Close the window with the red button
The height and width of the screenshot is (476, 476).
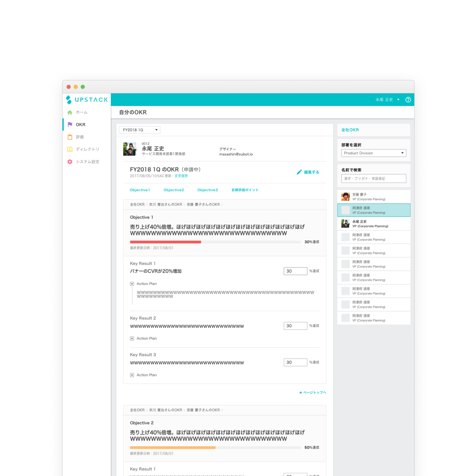click(68, 87)
